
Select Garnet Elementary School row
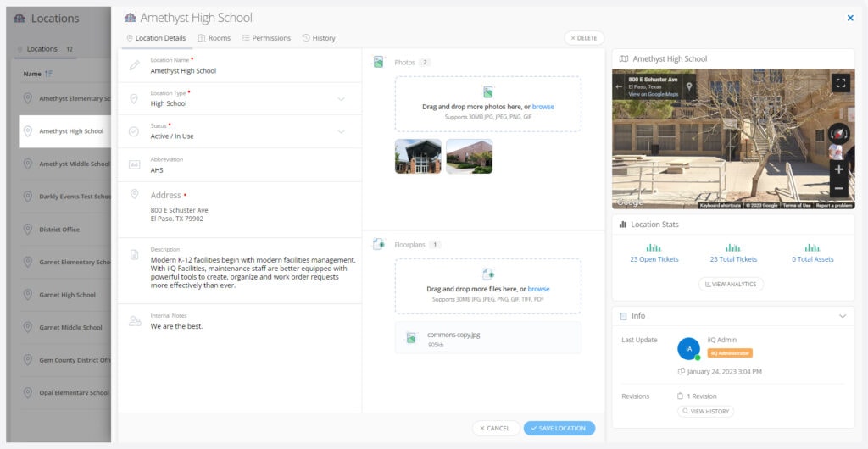[x=65, y=262]
